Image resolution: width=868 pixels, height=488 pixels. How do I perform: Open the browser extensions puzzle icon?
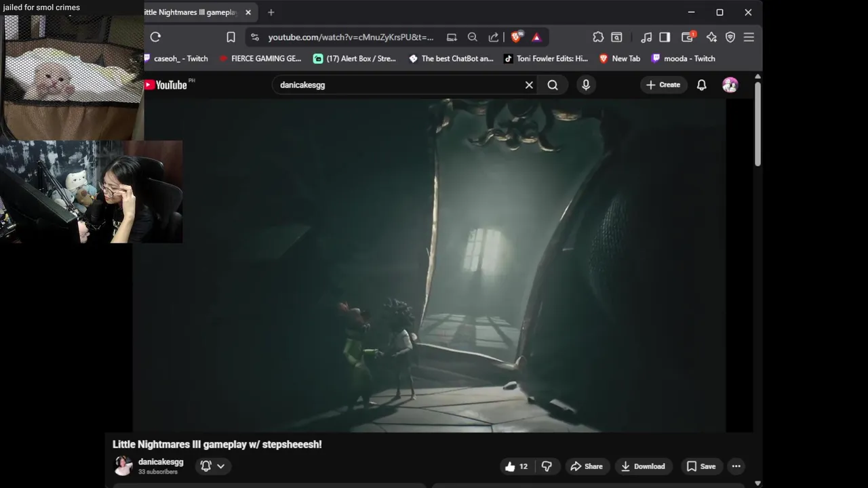point(598,37)
